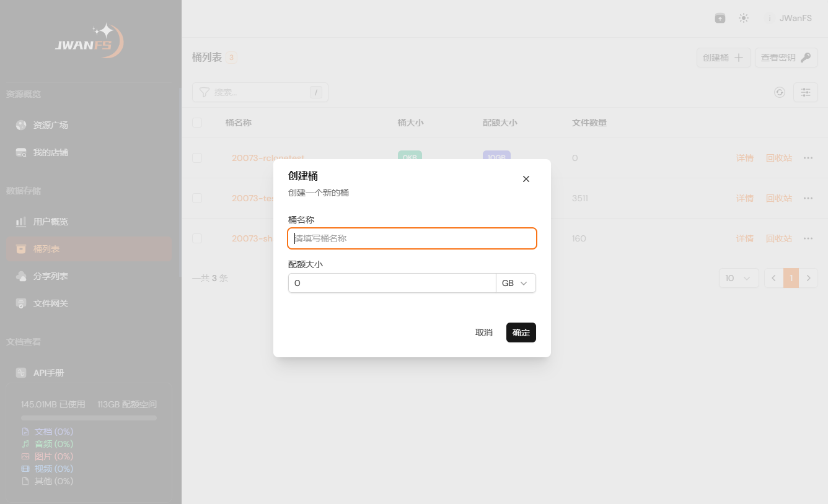Check the checkbox in the 3511 files row
The image size is (828, 504).
pos(197,198)
